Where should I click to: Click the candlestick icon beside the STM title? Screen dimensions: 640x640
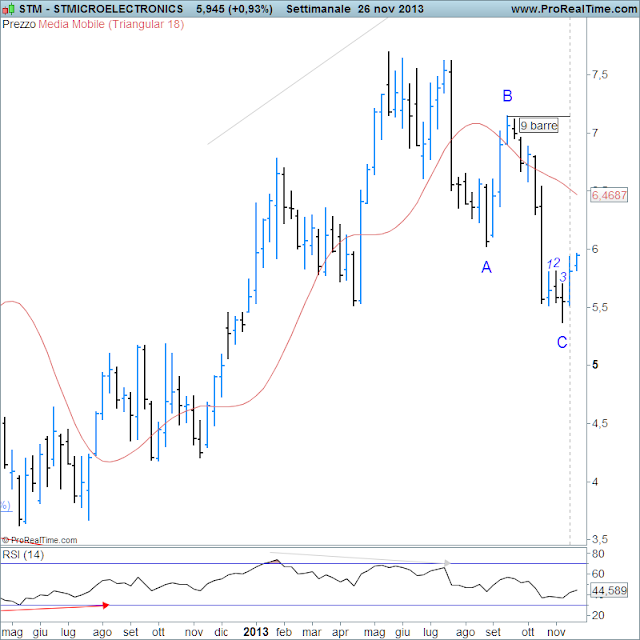[9, 9]
